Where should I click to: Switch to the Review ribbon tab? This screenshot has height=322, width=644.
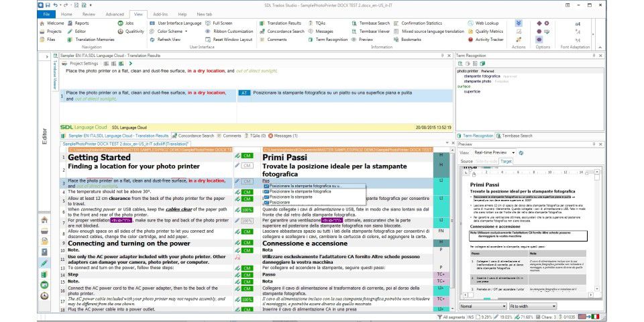(x=89, y=14)
